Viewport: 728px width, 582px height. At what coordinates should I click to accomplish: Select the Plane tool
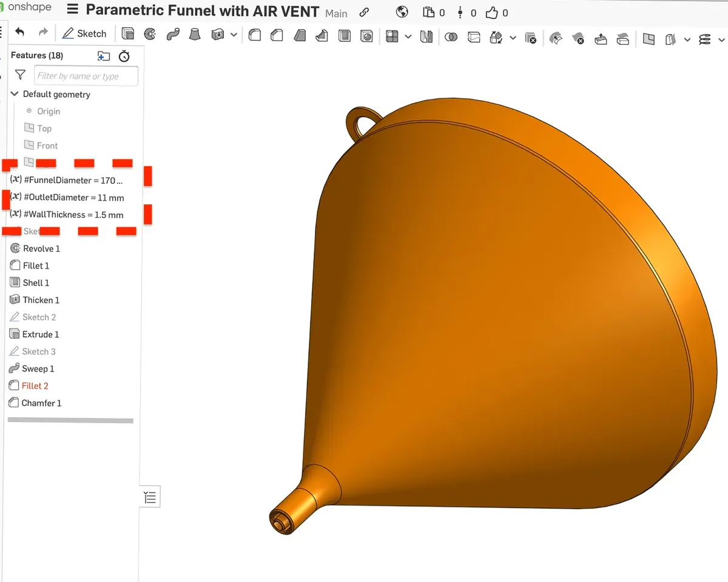pos(649,39)
